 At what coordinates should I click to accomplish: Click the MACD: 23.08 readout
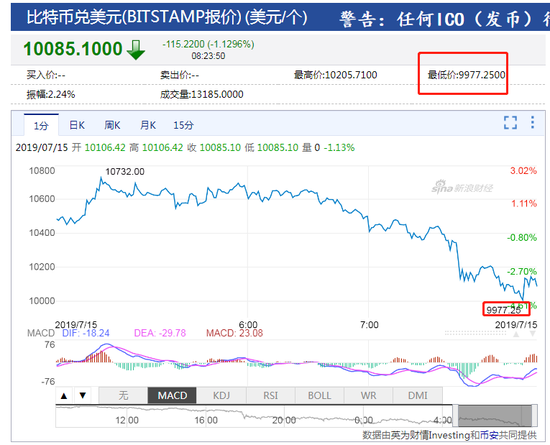click(234, 333)
